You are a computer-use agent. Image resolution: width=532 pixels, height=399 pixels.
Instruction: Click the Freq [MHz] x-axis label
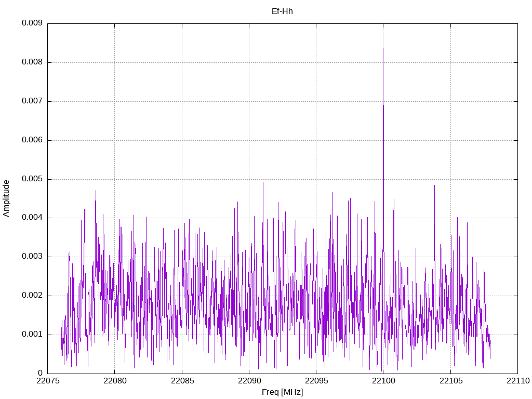[x=282, y=392]
